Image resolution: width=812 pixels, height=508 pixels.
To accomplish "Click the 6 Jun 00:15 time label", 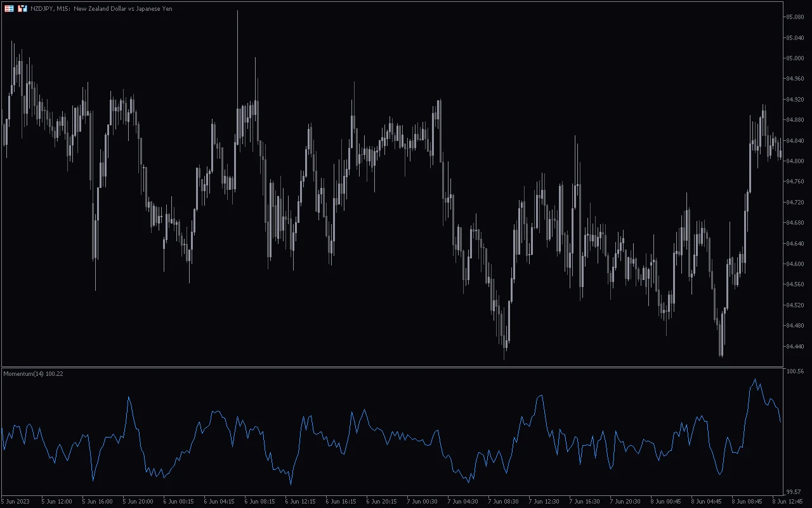I will coord(178,501).
